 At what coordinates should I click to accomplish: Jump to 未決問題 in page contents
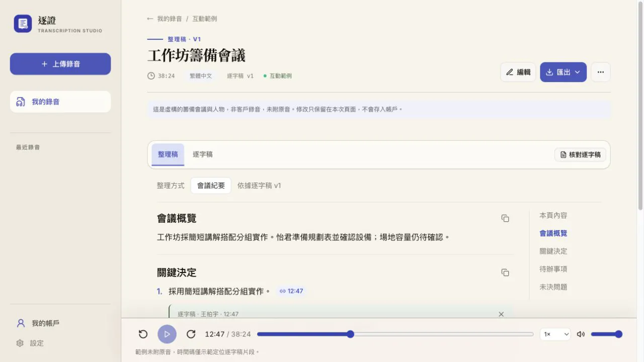[553, 287]
